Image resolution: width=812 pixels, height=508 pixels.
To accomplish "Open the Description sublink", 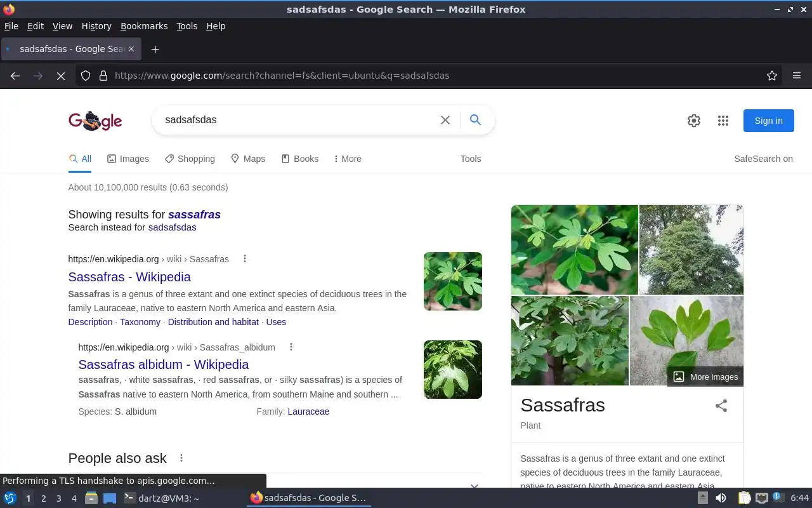I will click(x=90, y=322).
